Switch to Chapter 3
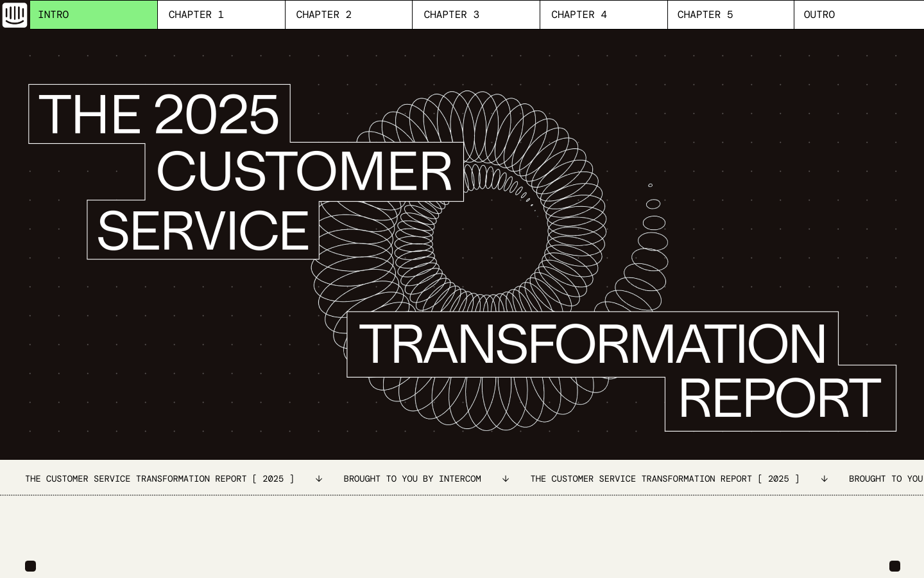924x578 pixels. [x=475, y=15]
